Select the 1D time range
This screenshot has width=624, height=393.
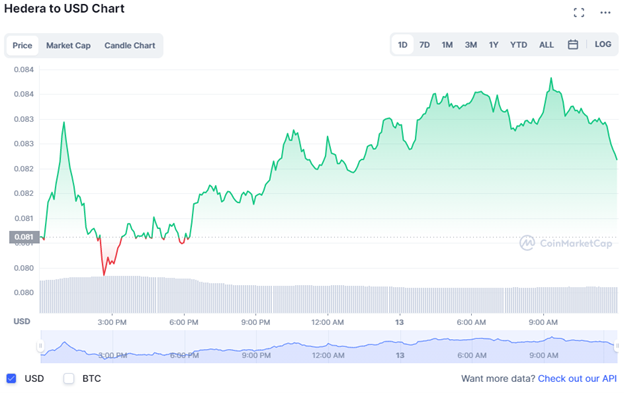click(x=403, y=45)
